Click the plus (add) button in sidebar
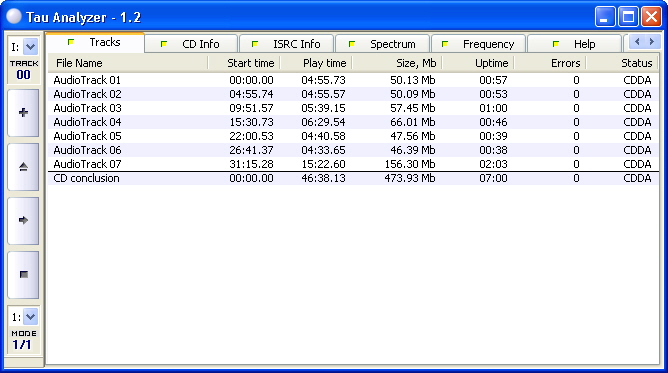Viewport: 668px width, 373px height. click(x=23, y=113)
